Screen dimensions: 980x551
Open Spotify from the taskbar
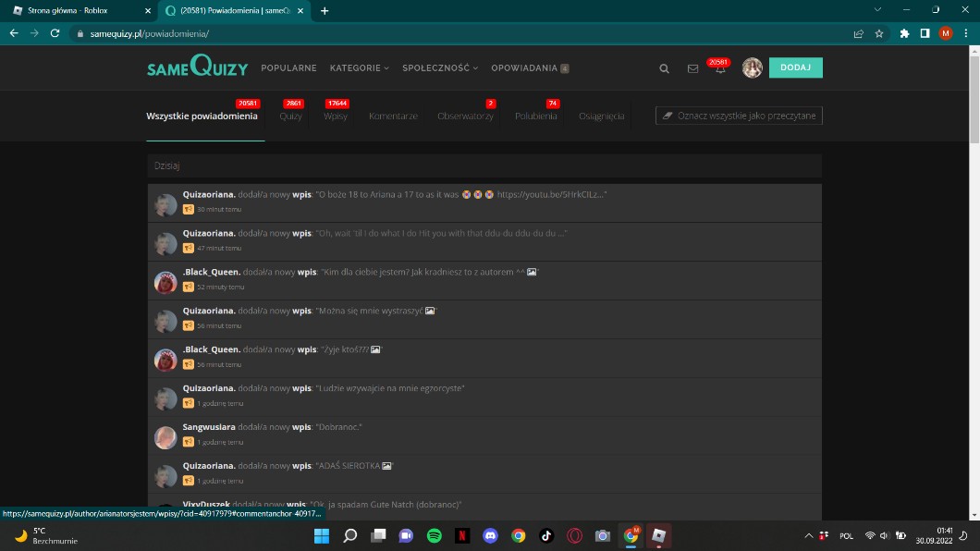point(434,535)
